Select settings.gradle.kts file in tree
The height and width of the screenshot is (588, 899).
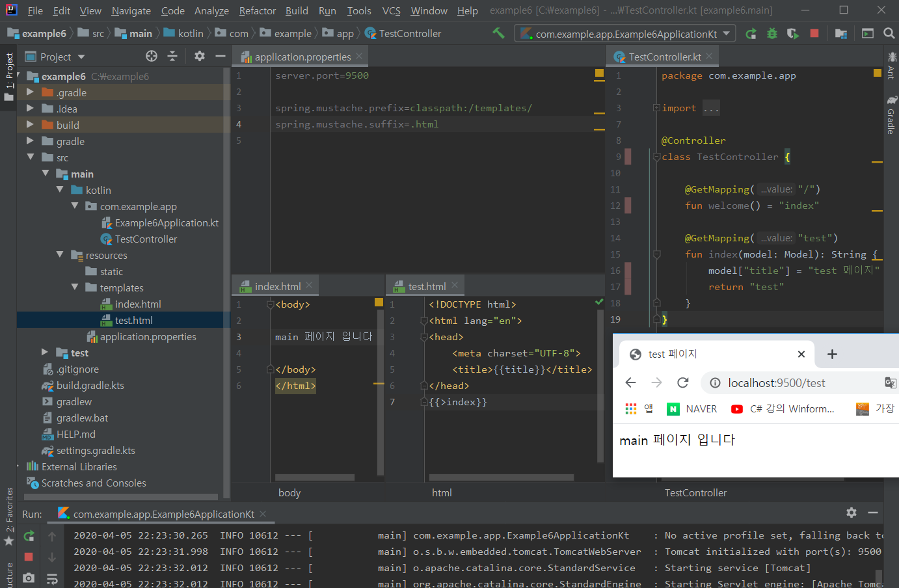[x=88, y=450]
